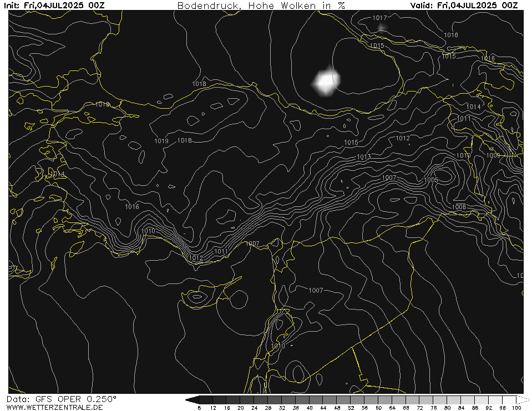Open the WWW.WETTERZENTRALE.DE link text
Screen dimensions: 532x411
pyautogui.click(x=54, y=407)
